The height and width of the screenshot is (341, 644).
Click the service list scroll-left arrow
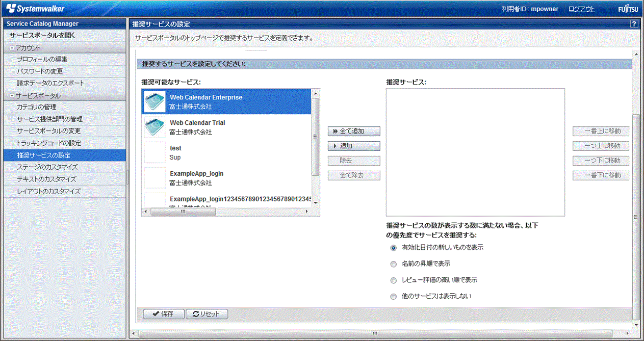click(x=146, y=212)
